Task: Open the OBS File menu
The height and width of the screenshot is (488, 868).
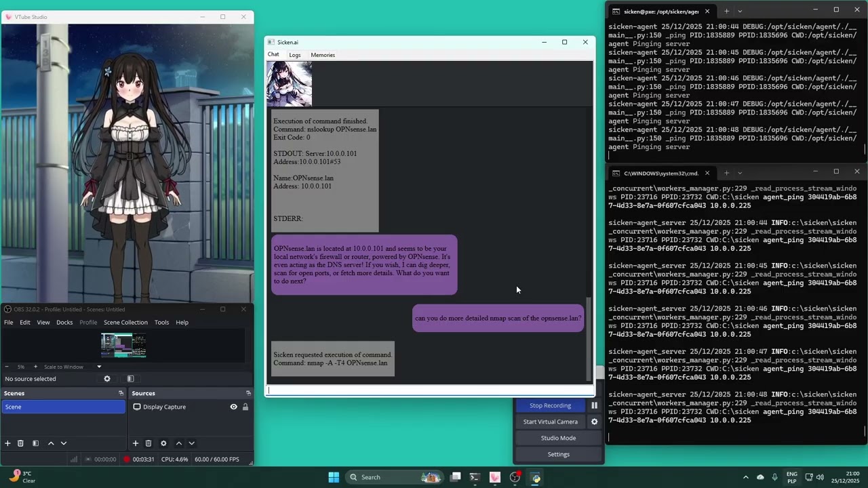Action: [x=8, y=323]
